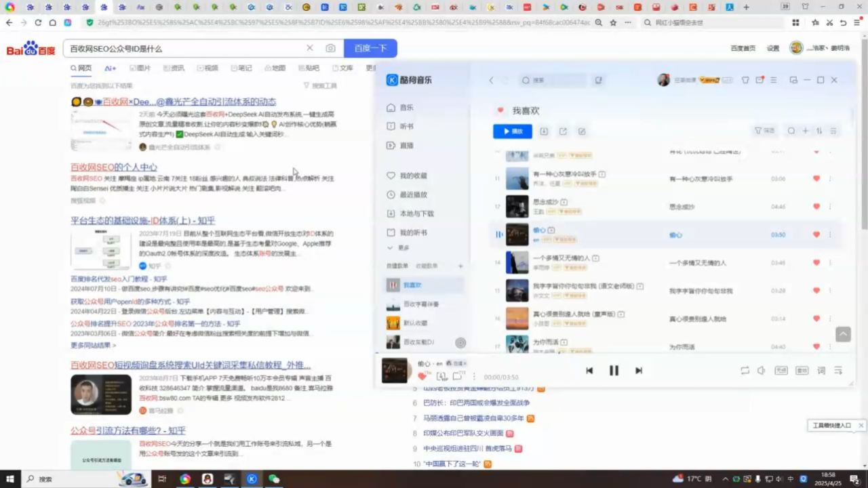The height and width of the screenshot is (488, 868).
Task: Click plus icon in song list toolbar
Action: pyautogui.click(x=806, y=131)
